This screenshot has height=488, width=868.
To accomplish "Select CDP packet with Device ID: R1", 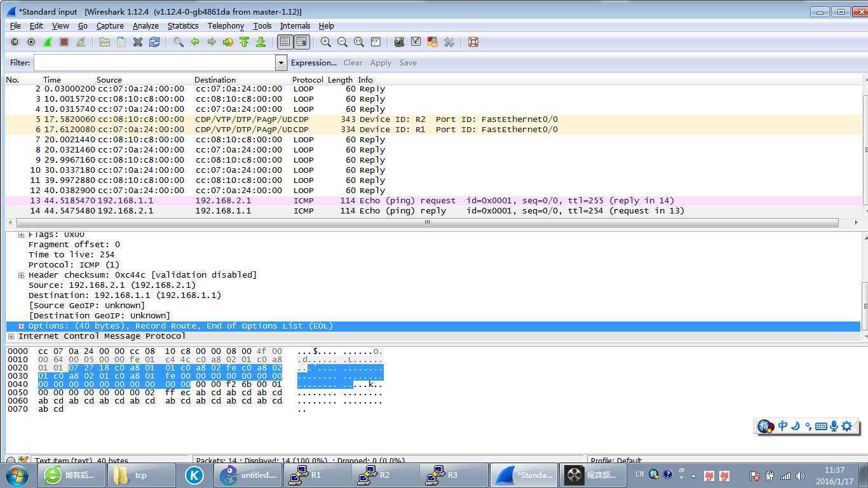I will click(434, 130).
